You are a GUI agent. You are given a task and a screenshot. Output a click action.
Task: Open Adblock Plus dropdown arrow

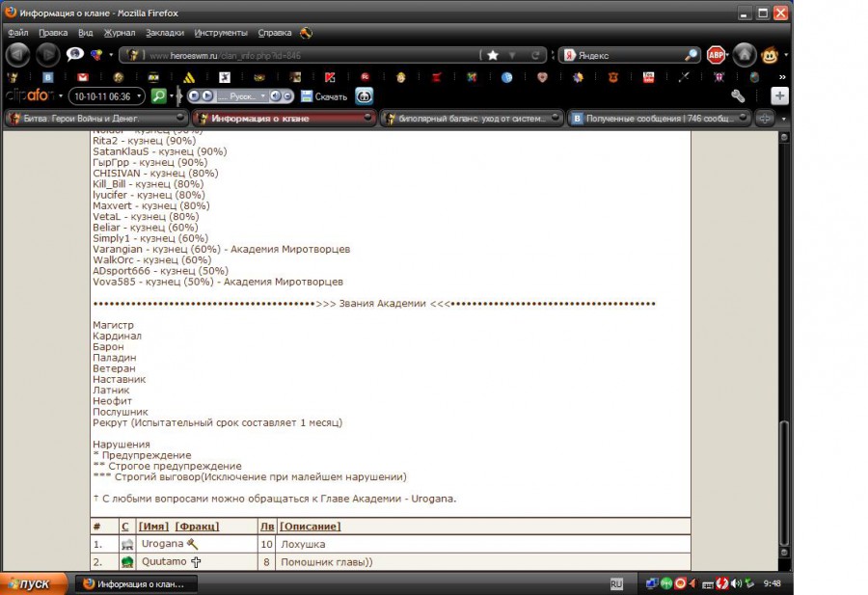click(x=727, y=55)
